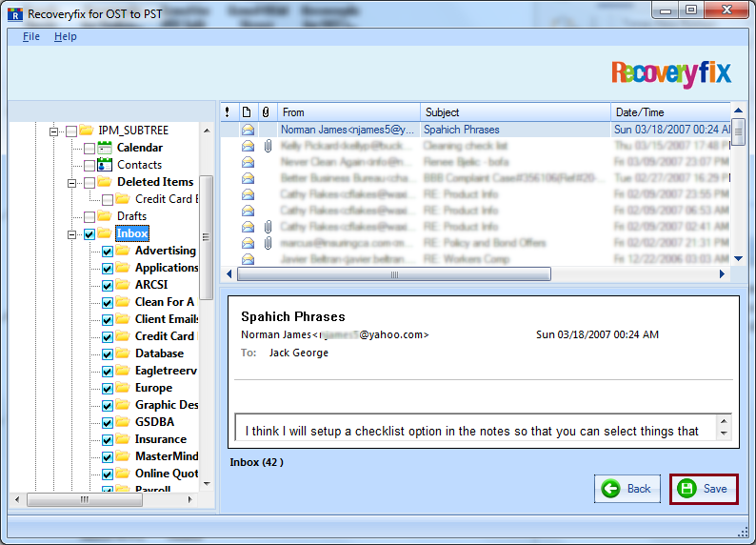Image resolution: width=756 pixels, height=545 pixels.
Task: Uncheck the Advertising folder checkbox
Action: click(x=108, y=252)
